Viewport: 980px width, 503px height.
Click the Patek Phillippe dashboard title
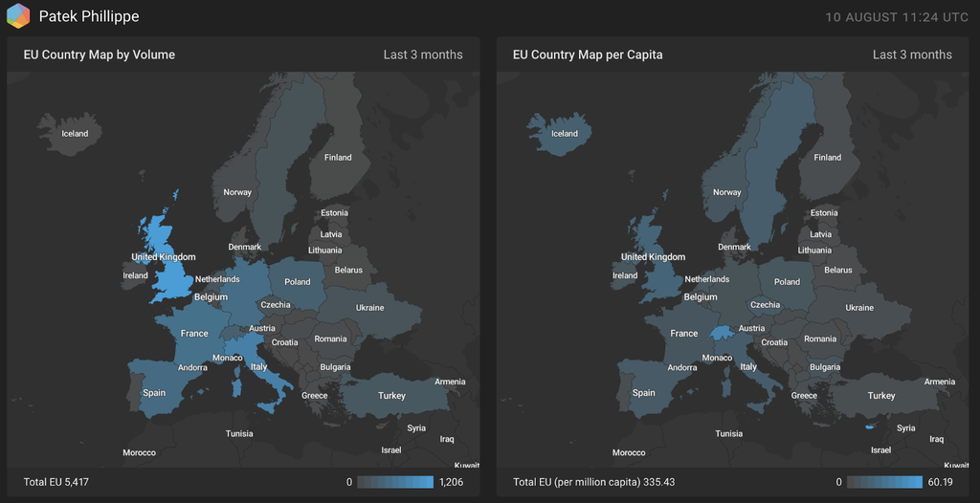point(89,16)
